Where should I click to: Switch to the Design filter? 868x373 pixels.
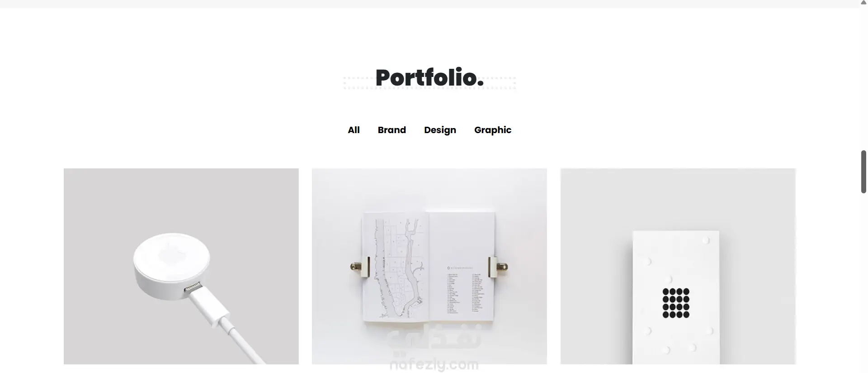[x=440, y=130]
